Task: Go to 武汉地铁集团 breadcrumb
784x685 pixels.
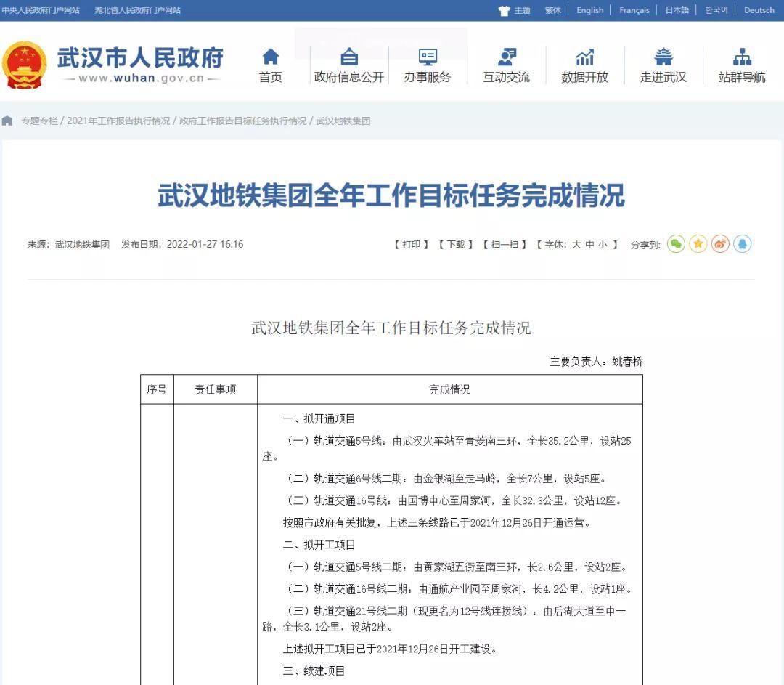Action: (x=343, y=121)
